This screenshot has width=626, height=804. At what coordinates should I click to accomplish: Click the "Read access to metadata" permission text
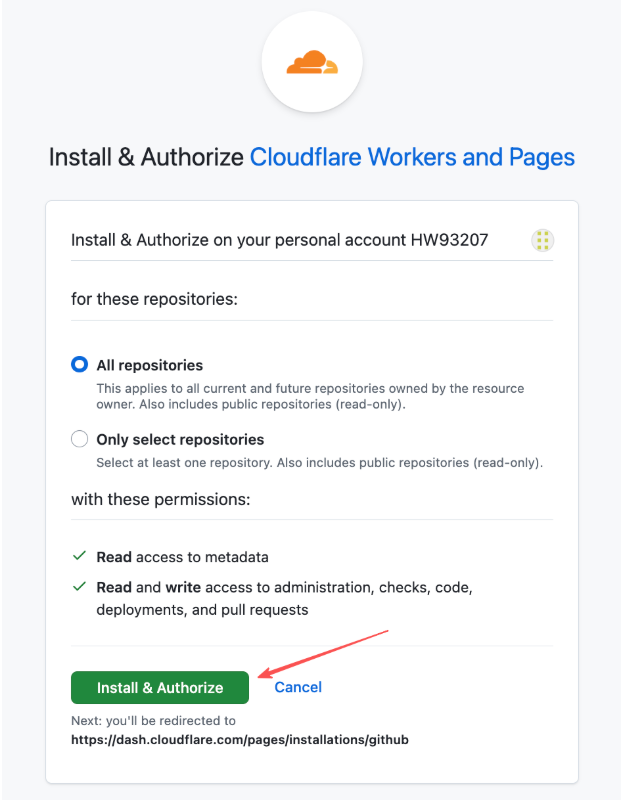(182, 557)
